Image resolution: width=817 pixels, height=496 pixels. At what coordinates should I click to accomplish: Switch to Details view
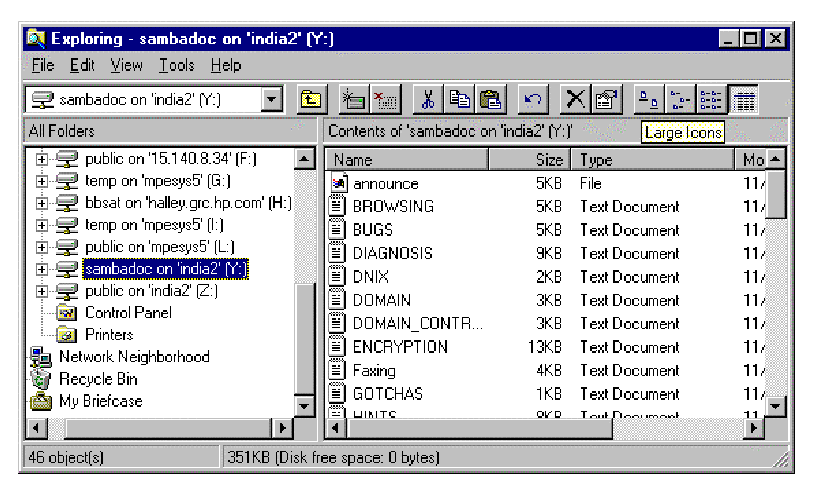(744, 99)
